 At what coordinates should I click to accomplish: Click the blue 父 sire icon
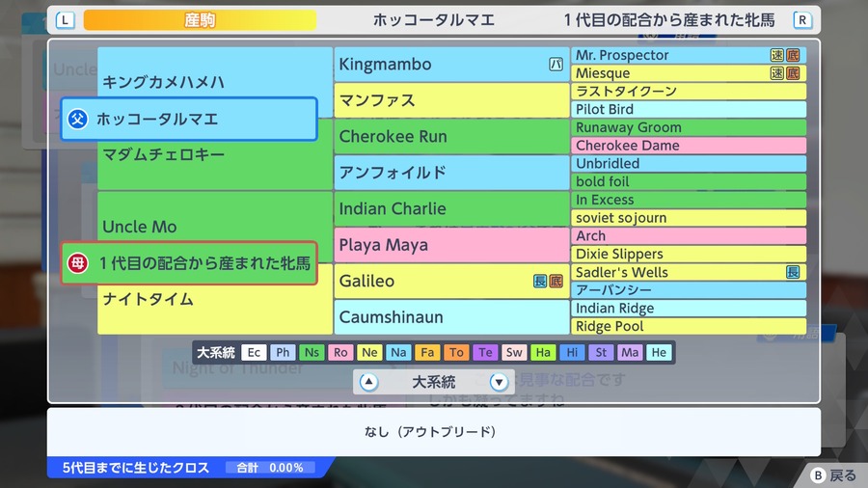(78, 119)
